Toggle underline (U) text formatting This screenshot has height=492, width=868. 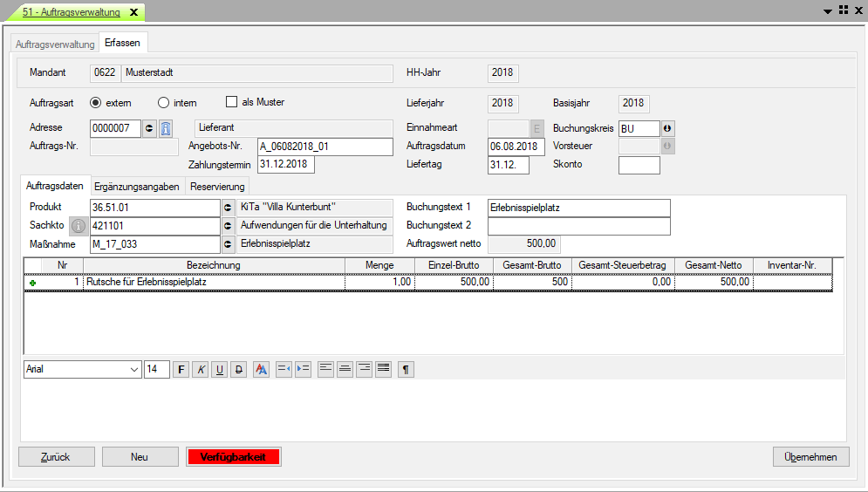click(219, 369)
